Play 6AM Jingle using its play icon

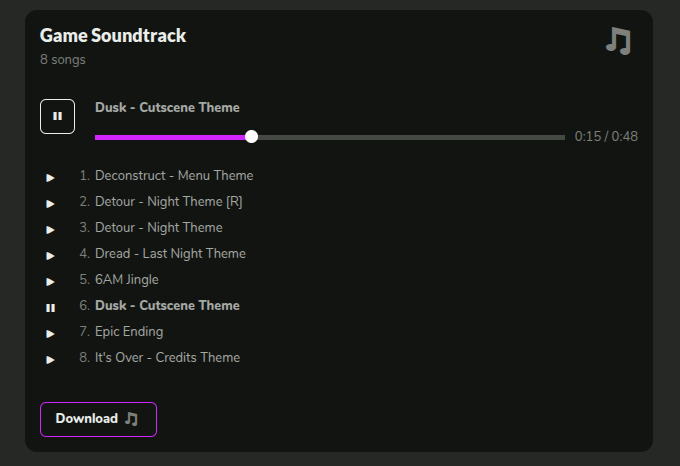50,282
